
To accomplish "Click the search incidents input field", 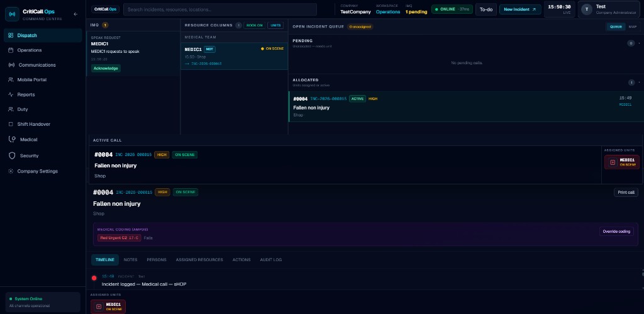I will coord(219,9).
